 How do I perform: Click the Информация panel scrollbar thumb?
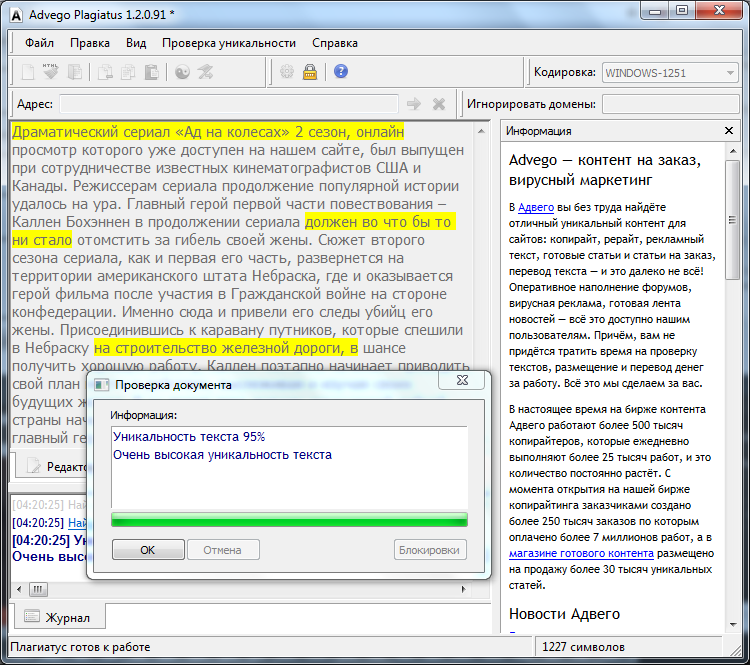pyautogui.click(x=732, y=220)
